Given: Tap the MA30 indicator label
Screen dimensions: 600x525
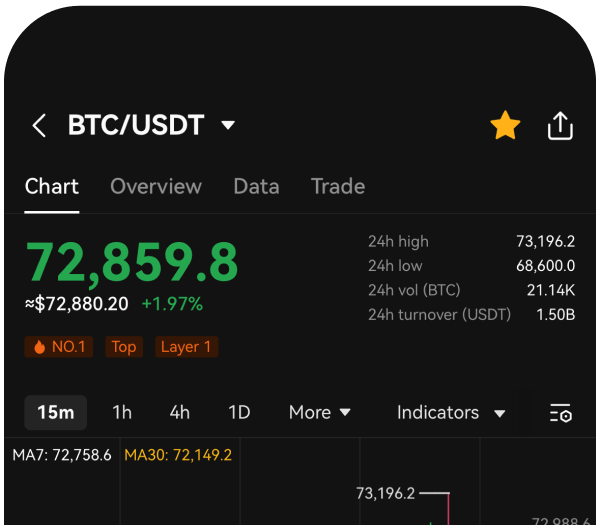Looking at the screenshot, I should tap(178, 455).
